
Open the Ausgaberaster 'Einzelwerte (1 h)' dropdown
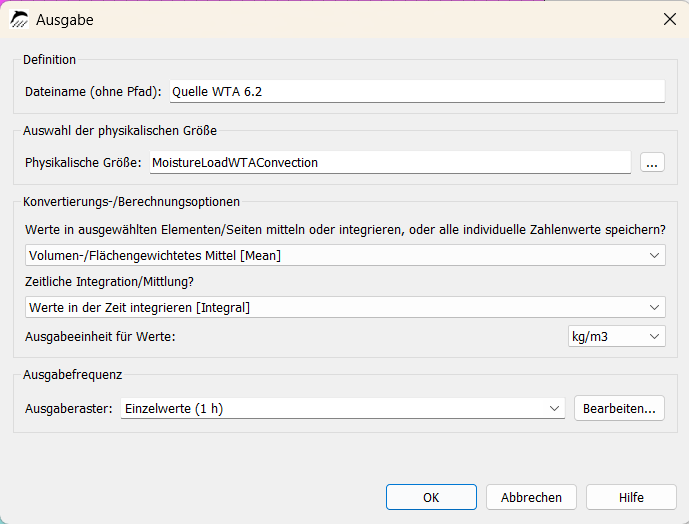342,408
